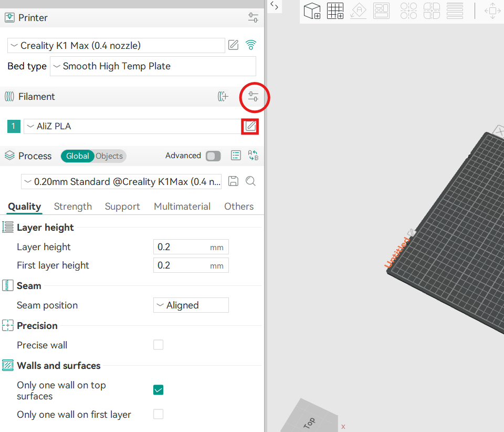The image size is (504, 432).
Task: Open the printer selection dropdown
Action: [x=116, y=45]
